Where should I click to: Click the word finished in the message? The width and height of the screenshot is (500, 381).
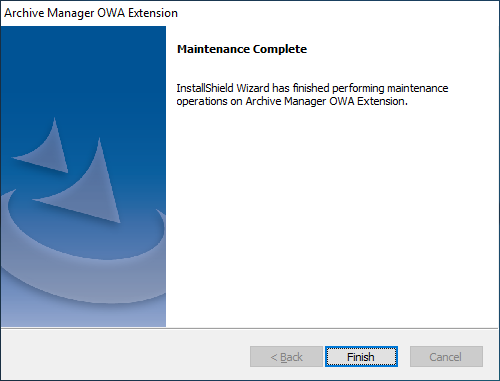pyautogui.click(x=311, y=88)
